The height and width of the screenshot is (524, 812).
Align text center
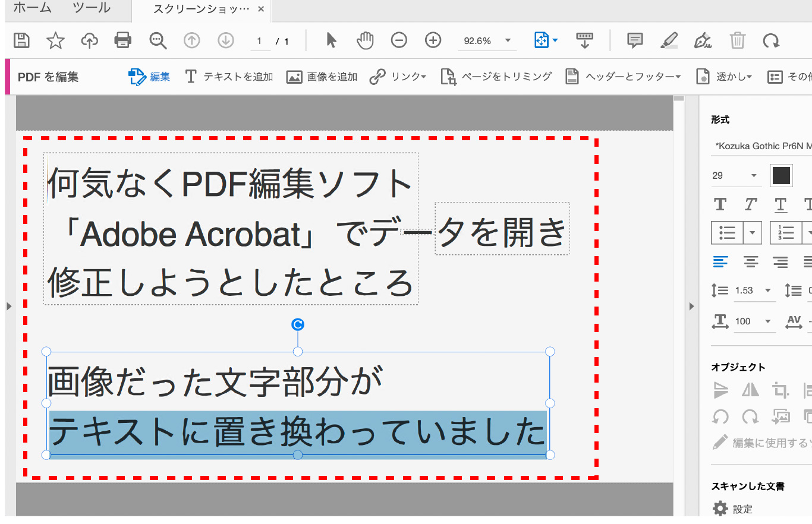tap(751, 261)
